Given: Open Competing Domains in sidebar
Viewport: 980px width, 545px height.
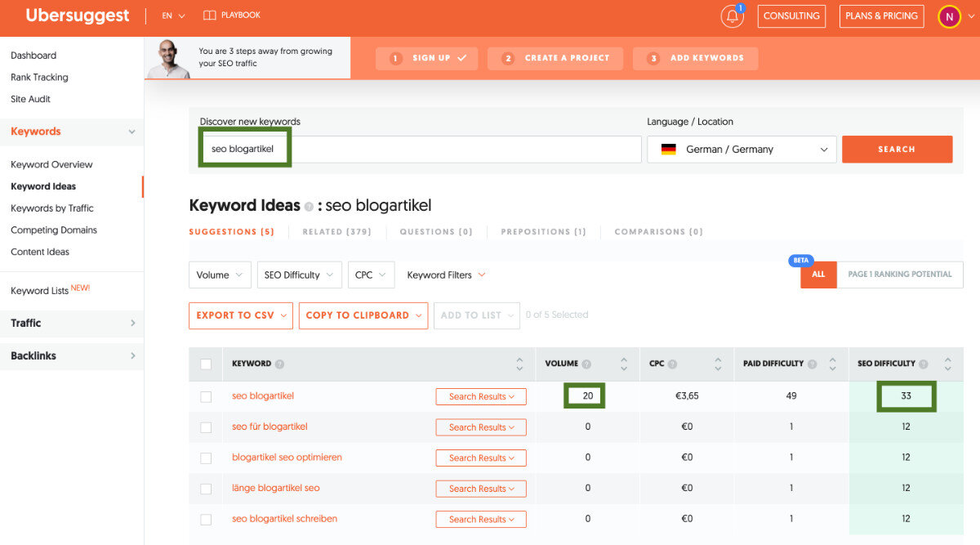Looking at the screenshot, I should click(x=54, y=230).
